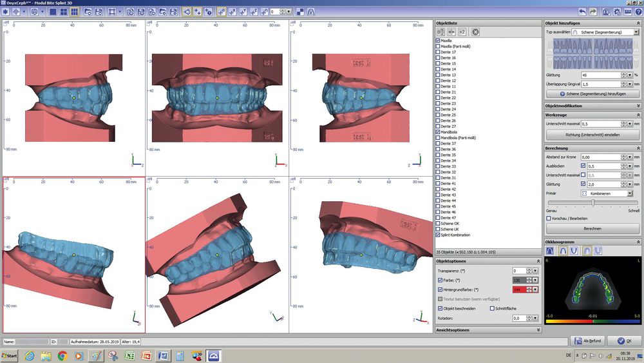This screenshot has height=363, width=644.
Task: Expand the Objektmodifikation panel
Action: click(638, 106)
